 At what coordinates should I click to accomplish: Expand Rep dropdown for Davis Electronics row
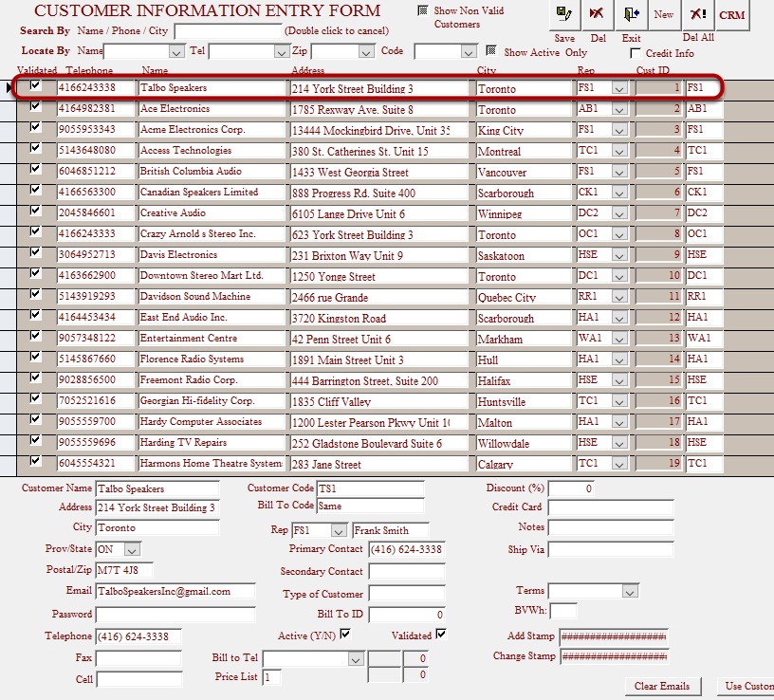pyautogui.click(x=619, y=255)
